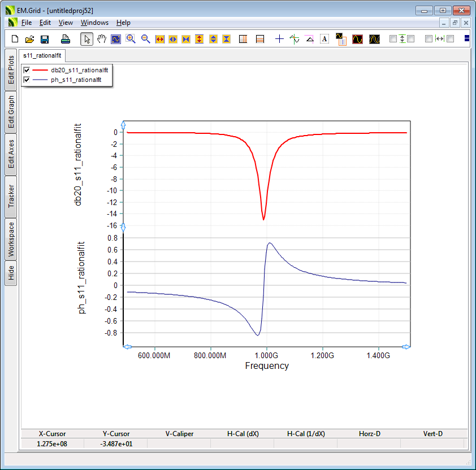Click the Workspace side button
The image size is (476, 470).
(11, 240)
